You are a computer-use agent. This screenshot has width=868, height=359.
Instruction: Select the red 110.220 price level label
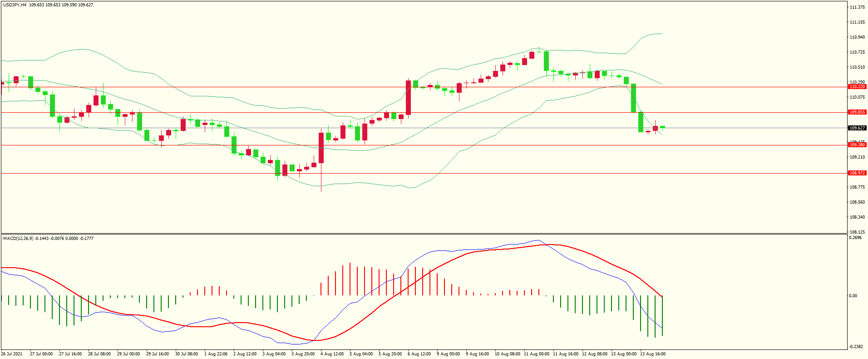pos(857,87)
